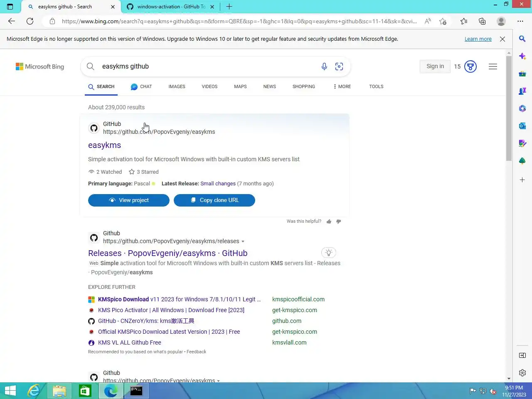Click the View project button
The width and height of the screenshot is (532, 399).
point(129,200)
